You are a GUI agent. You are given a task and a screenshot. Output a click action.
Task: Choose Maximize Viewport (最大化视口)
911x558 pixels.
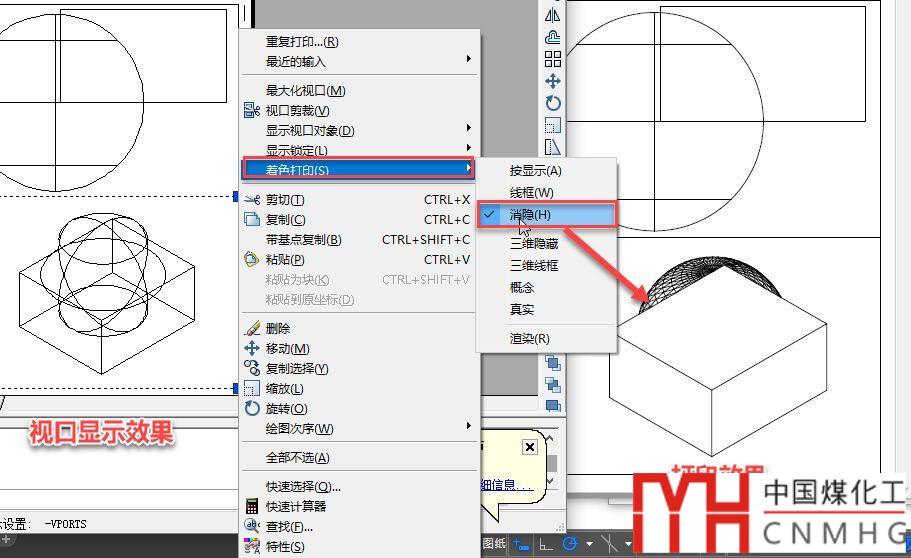[359, 91]
